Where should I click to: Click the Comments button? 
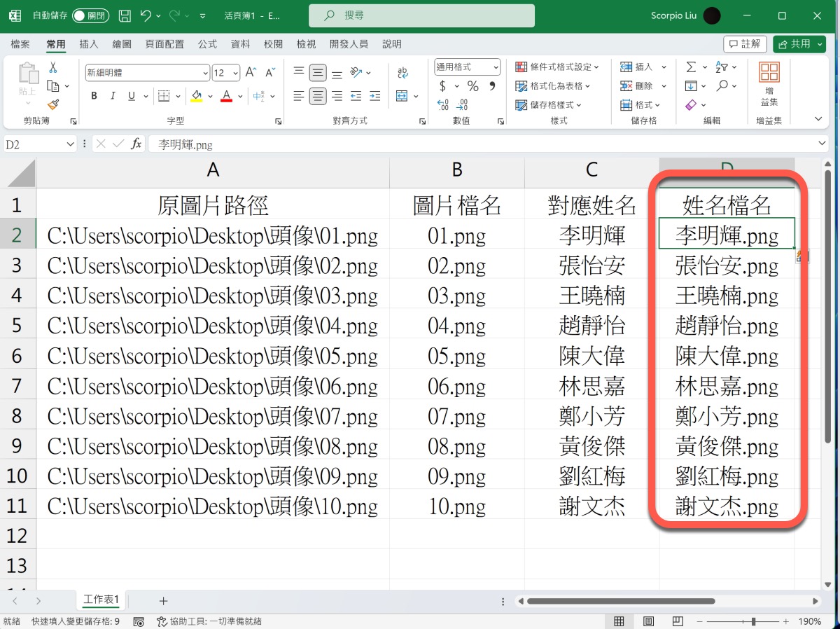coord(745,44)
